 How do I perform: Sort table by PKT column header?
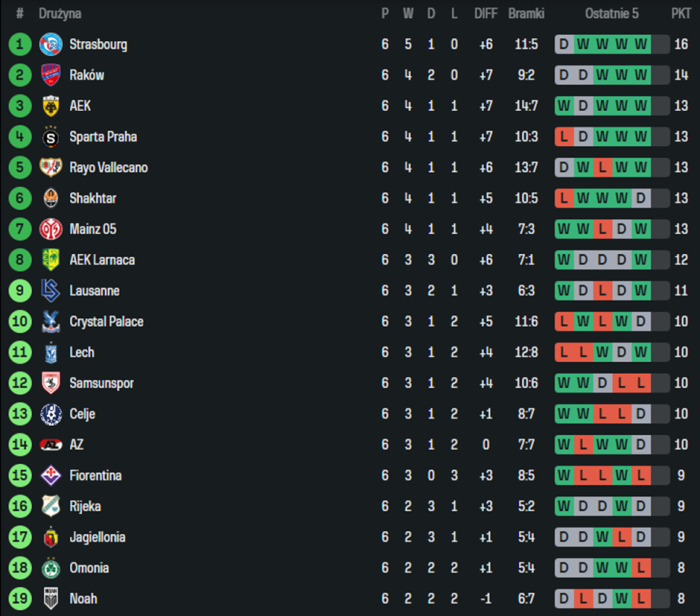point(680,14)
